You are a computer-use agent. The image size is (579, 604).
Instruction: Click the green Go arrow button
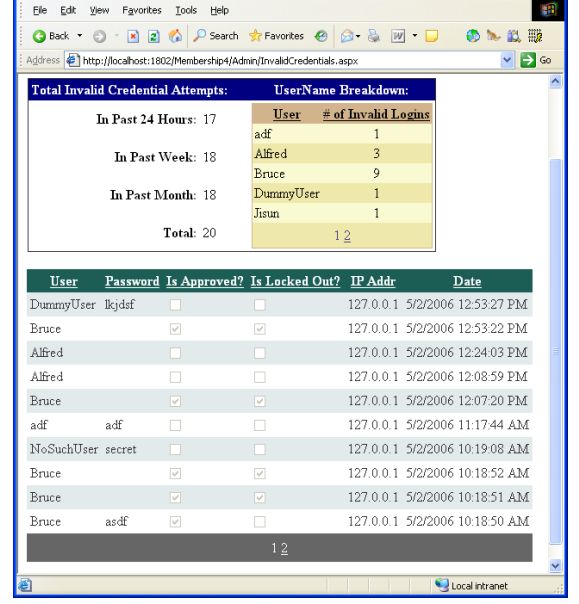point(527,60)
